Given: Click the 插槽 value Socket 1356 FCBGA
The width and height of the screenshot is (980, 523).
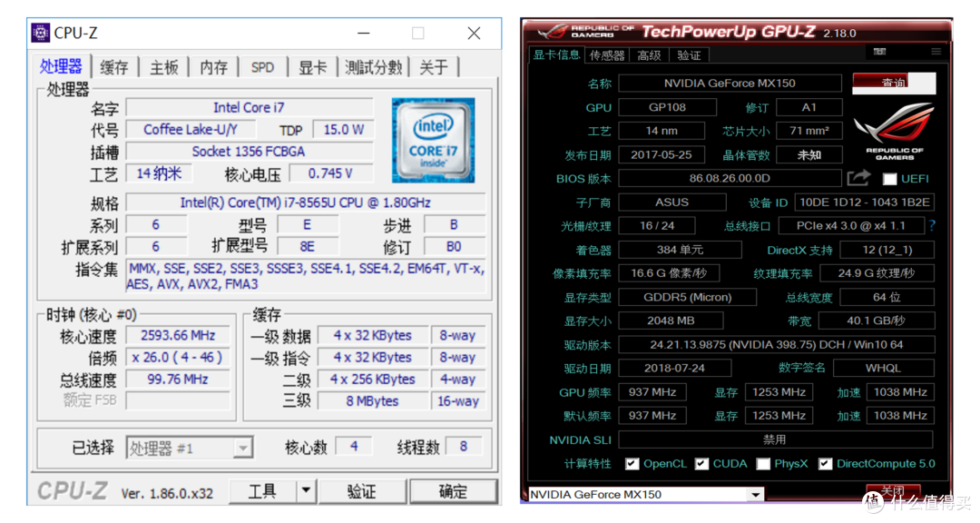Looking at the screenshot, I should coord(249,152).
